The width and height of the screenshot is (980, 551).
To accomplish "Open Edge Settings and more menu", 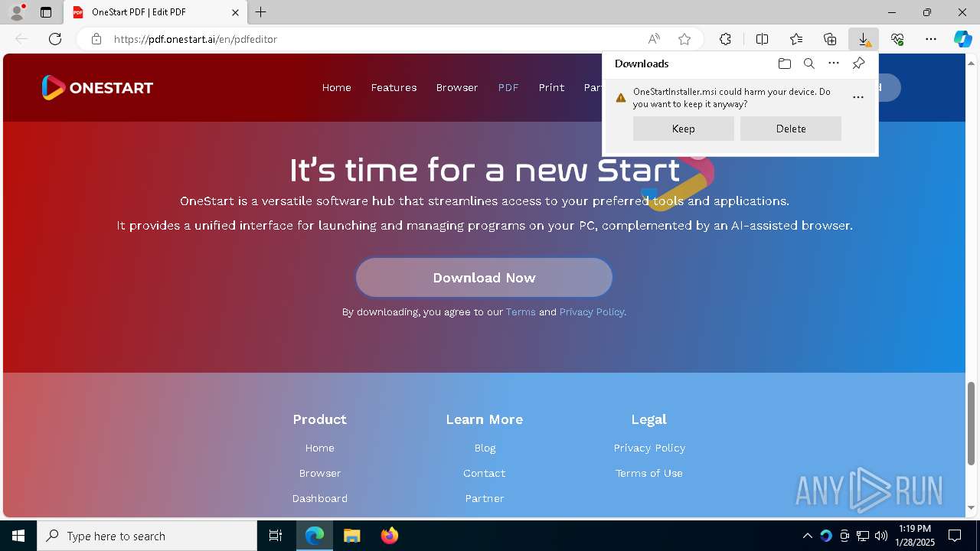I will point(931,39).
